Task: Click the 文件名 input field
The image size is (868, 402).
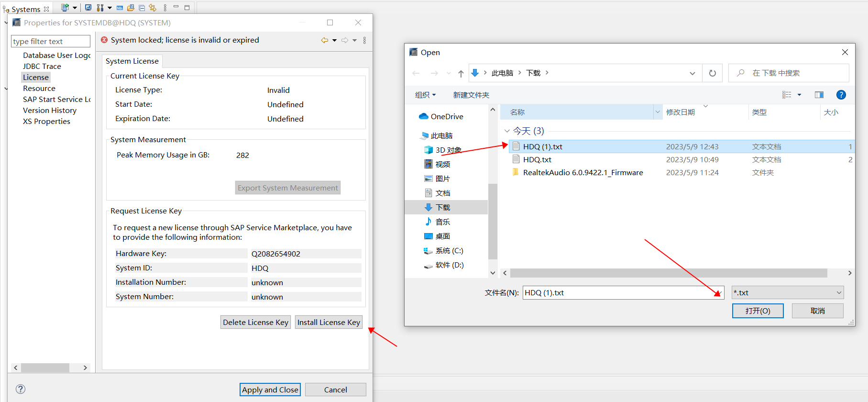Action: pos(624,292)
